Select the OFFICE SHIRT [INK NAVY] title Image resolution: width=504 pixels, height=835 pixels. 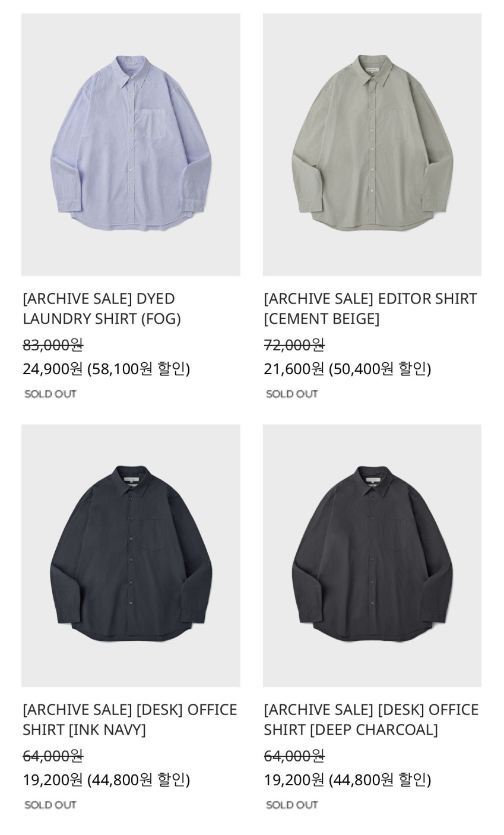point(130,719)
